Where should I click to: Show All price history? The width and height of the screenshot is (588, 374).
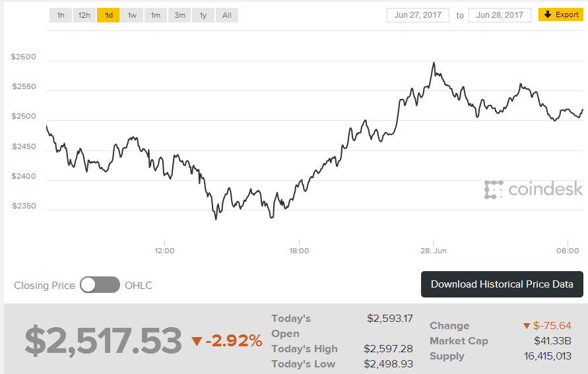pos(227,15)
